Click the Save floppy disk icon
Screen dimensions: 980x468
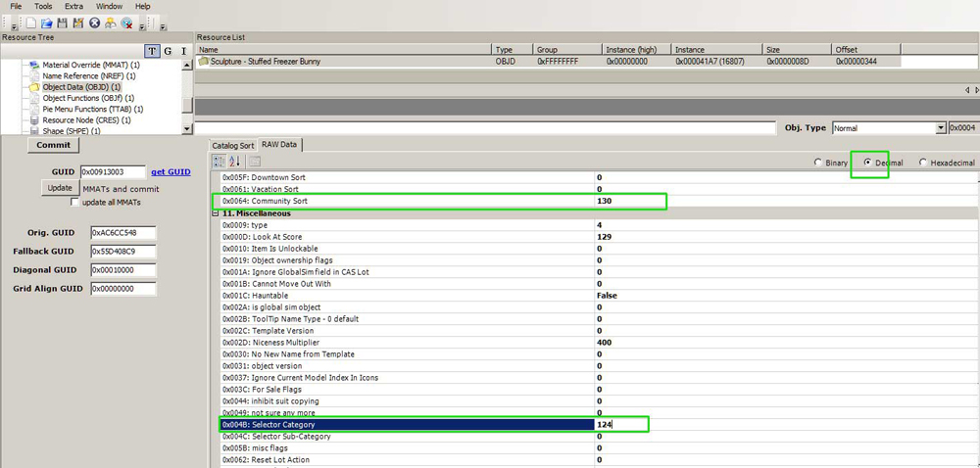pyautogui.click(x=63, y=23)
